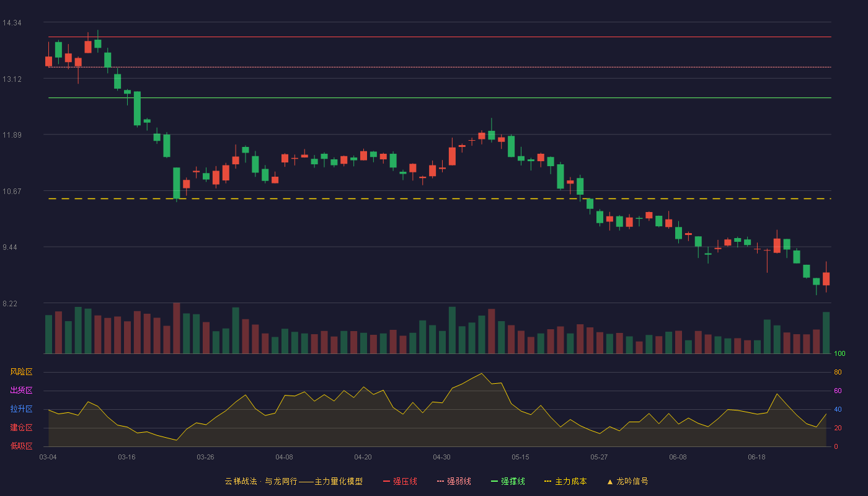This screenshot has height=496, width=868.
Task: Click the blue 40 indicator axis value
Action: [838, 409]
